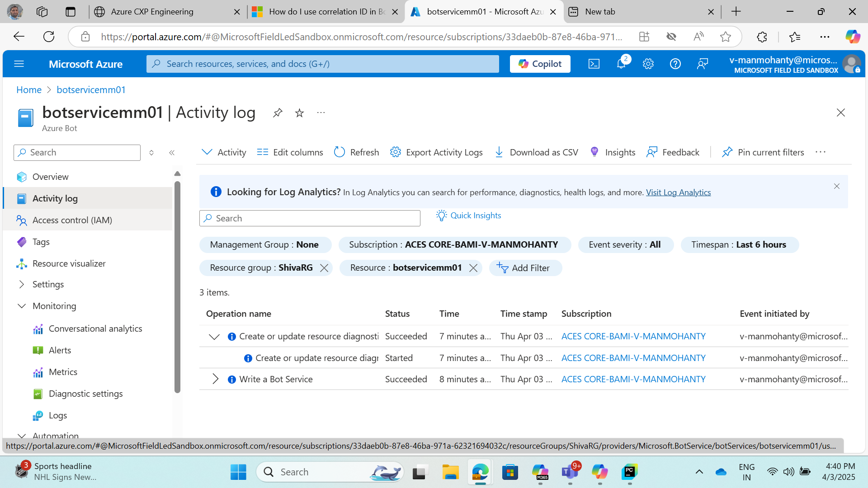Click the Copilot button

click(x=540, y=64)
